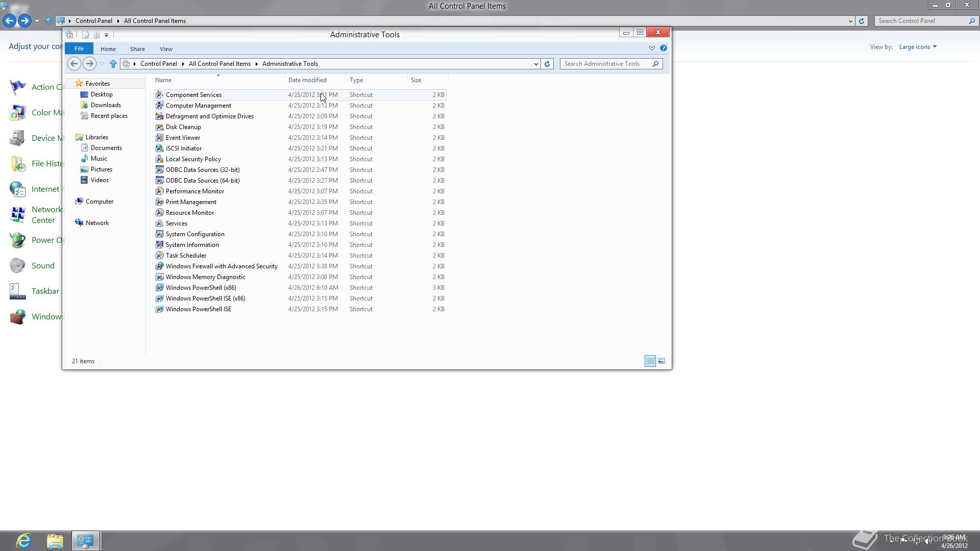
Task: Sort by Date modified column header
Action: (315, 80)
